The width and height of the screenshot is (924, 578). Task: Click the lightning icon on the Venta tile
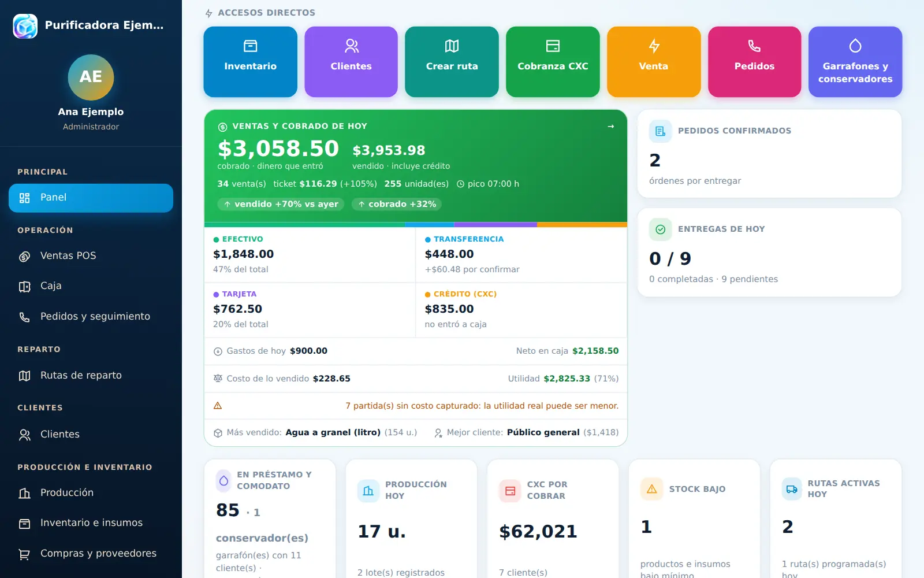tap(654, 46)
